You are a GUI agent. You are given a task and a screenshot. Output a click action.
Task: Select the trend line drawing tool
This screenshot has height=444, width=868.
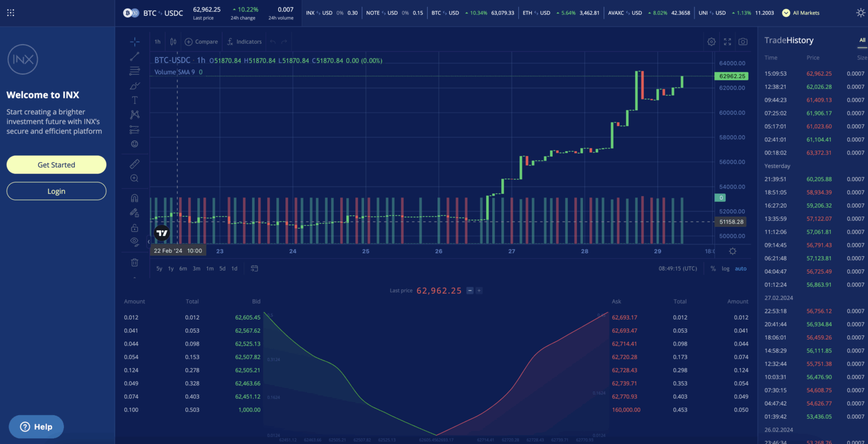coord(134,57)
